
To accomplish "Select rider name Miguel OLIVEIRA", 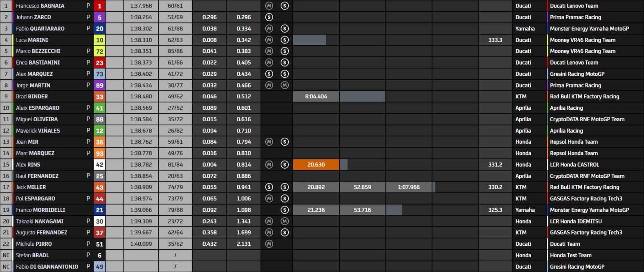I will [x=37, y=119].
